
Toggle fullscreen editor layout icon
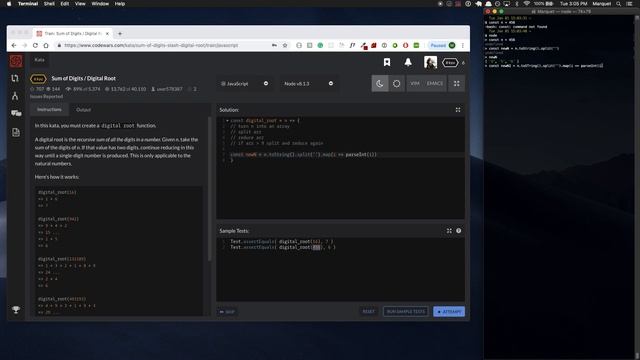[x=457, y=84]
